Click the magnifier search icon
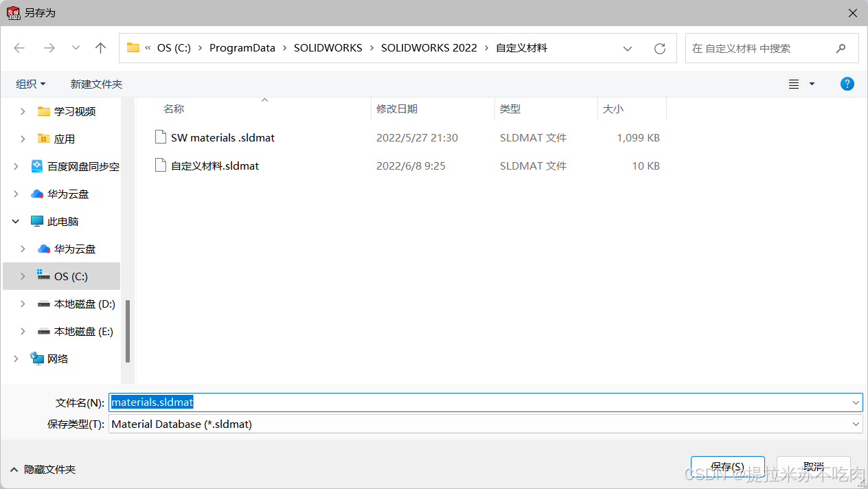Image resolution: width=868 pixels, height=489 pixels. tap(841, 48)
